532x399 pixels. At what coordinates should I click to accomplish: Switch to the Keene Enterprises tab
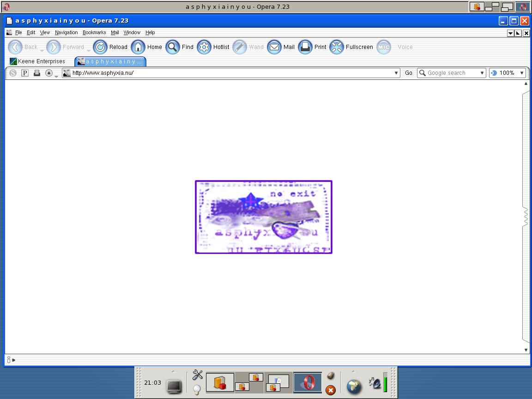point(38,61)
